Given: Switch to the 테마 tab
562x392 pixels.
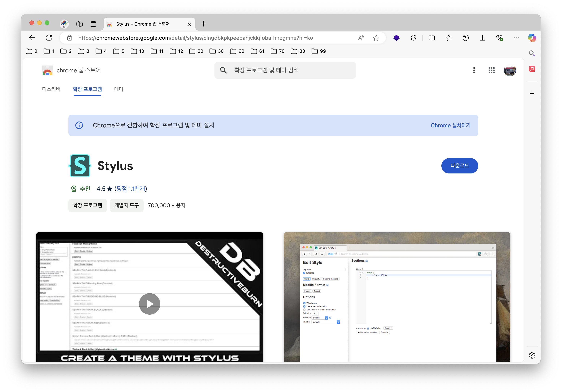Looking at the screenshot, I should pos(119,89).
